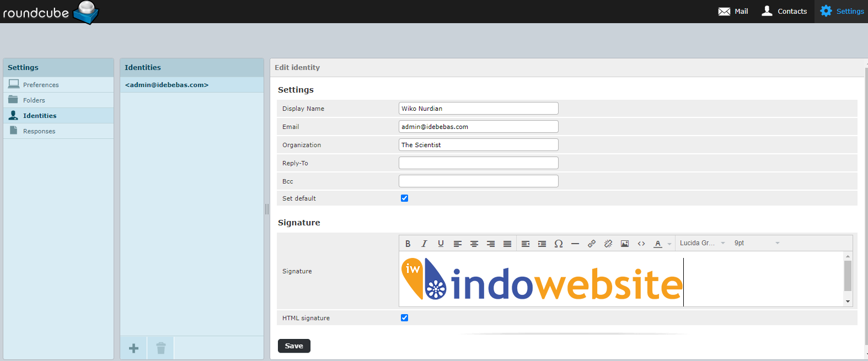
Task: Select the admin@idebebas.com identity
Action: coord(167,85)
